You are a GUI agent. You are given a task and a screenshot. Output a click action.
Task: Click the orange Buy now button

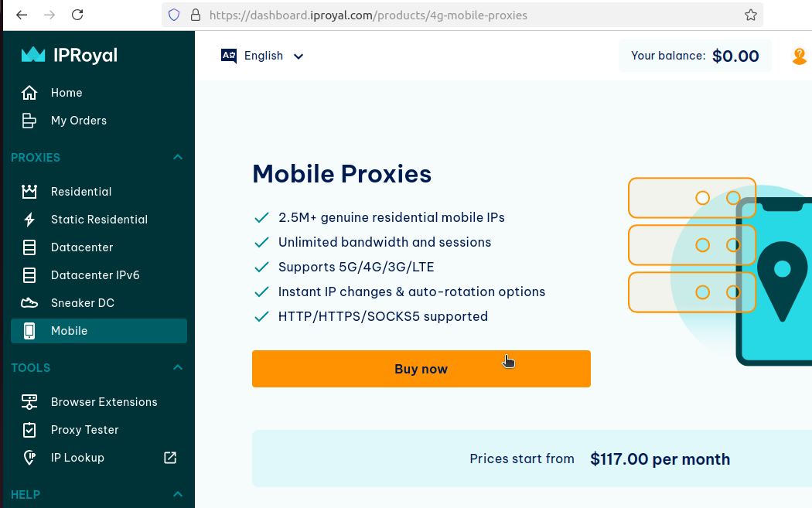pyautogui.click(x=421, y=369)
